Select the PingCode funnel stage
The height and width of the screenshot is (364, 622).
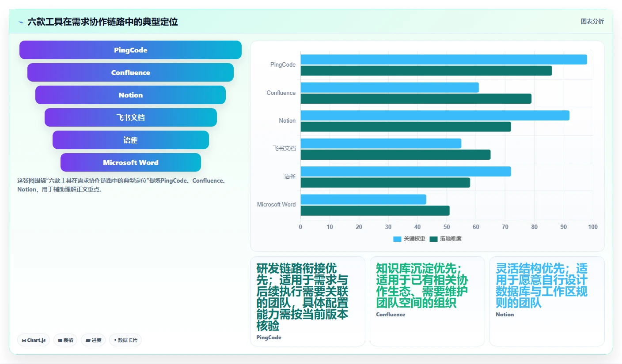pyautogui.click(x=130, y=50)
